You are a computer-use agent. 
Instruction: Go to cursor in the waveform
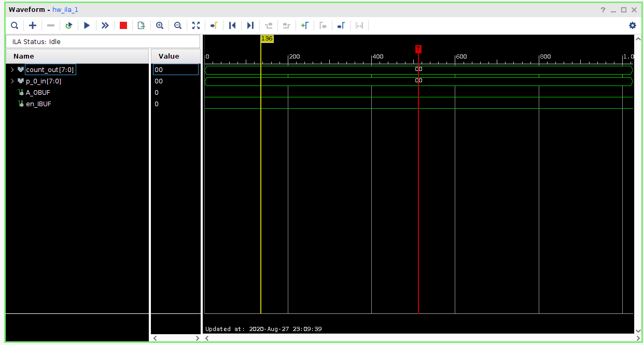pos(214,25)
